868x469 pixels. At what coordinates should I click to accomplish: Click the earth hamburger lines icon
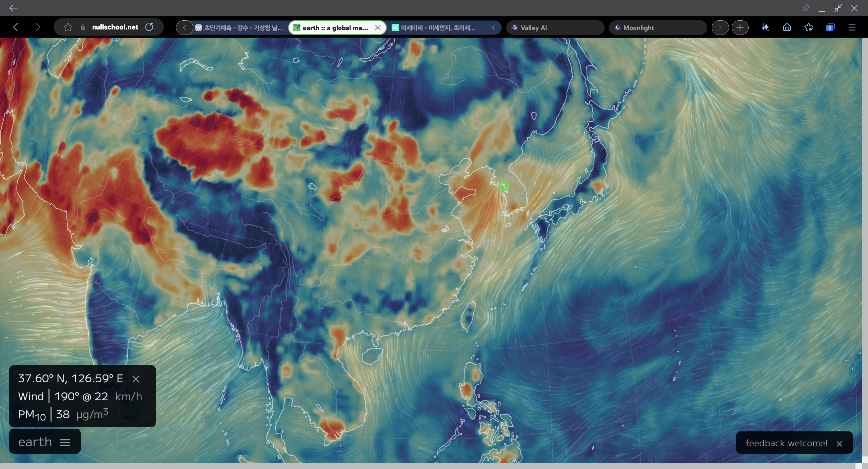tap(65, 442)
